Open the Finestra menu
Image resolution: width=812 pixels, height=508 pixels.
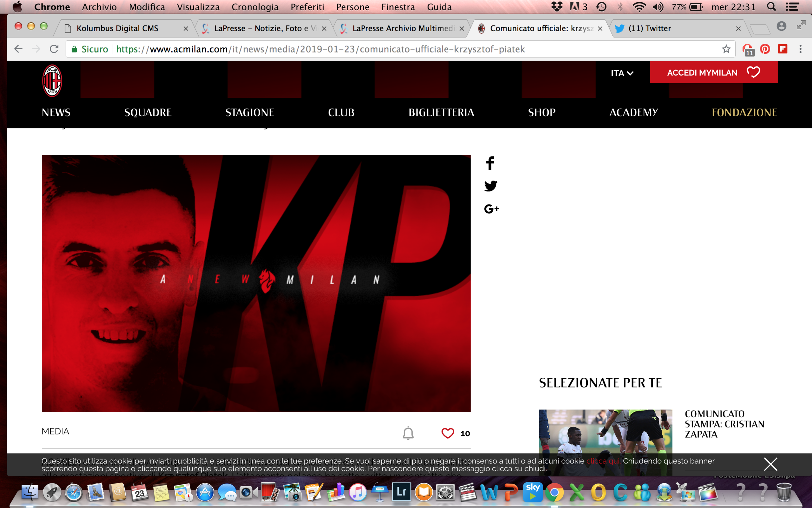[x=398, y=7]
